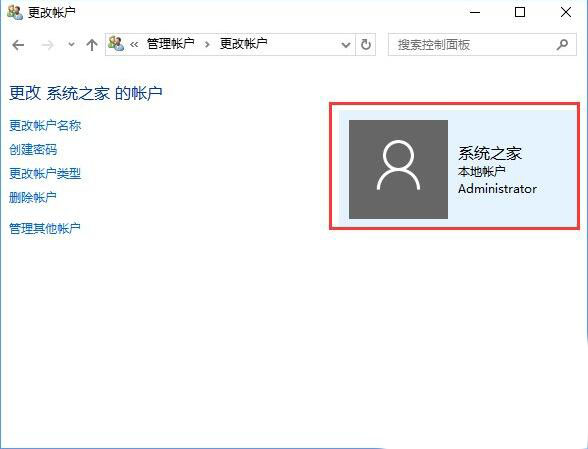Expand the chevron between 管理帐户 and 更改帐户
Viewport: 588px width, 449px height.
pos(207,45)
